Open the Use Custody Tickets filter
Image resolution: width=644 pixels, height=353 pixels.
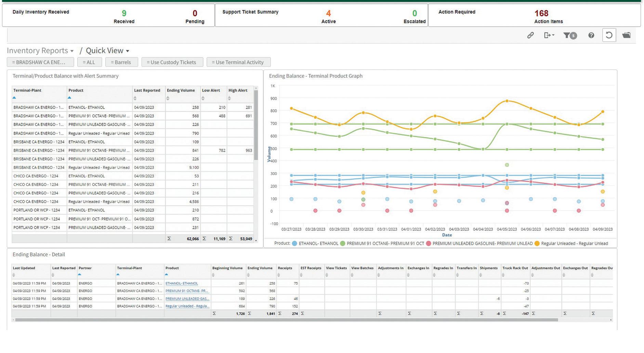(x=172, y=62)
